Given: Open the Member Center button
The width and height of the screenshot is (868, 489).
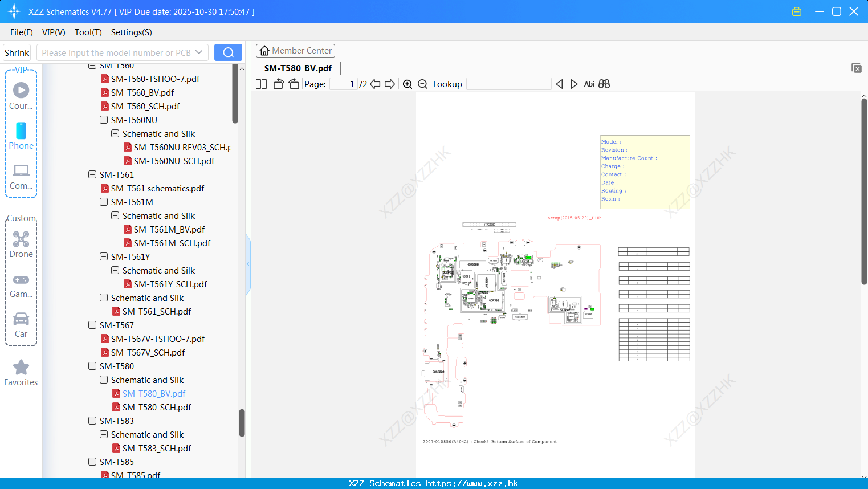Looking at the screenshot, I should tap(295, 51).
